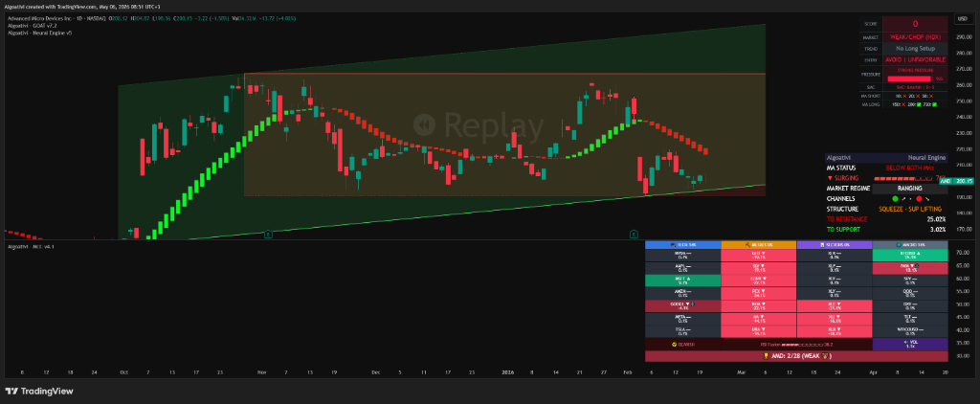Viewport: 980px width, 404px height.
Task: Click the NVDA cell in the table
Action: (x=682, y=256)
